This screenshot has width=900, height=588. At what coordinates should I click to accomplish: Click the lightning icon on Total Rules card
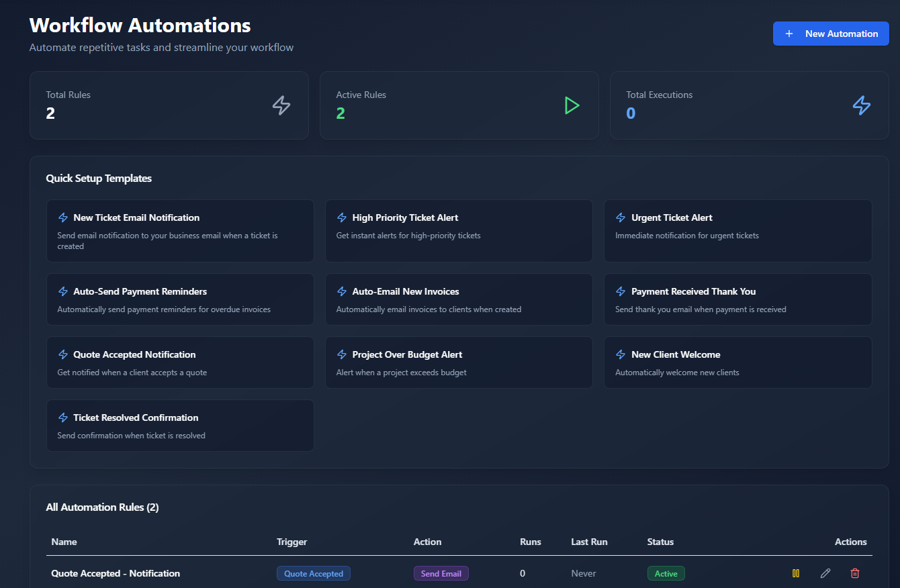click(x=281, y=105)
